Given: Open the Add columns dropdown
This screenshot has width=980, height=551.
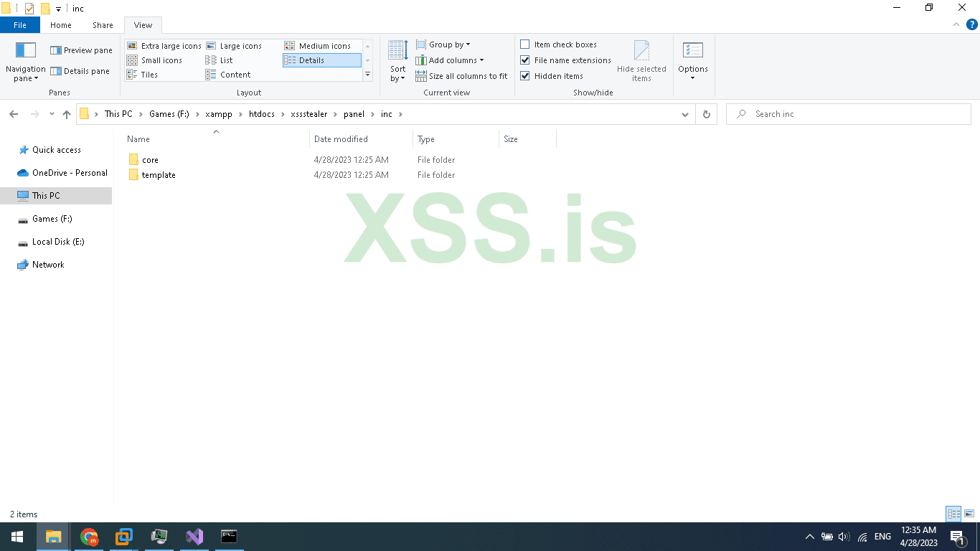Looking at the screenshot, I should coord(450,60).
